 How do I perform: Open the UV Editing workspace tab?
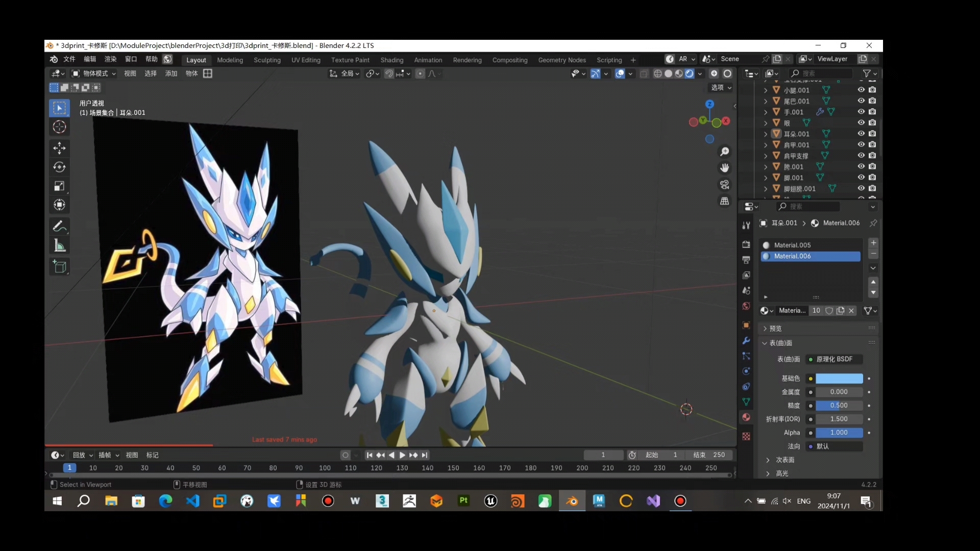(x=306, y=60)
